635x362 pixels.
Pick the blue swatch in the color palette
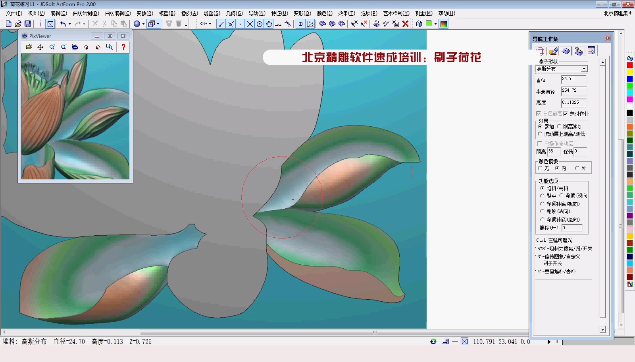click(x=630, y=79)
